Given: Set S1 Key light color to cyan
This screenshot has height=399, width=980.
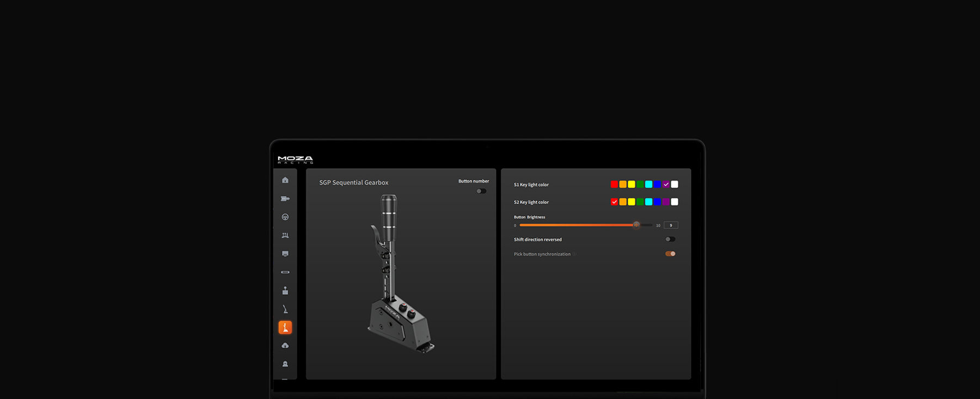Looking at the screenshot, I should point(648,185).
